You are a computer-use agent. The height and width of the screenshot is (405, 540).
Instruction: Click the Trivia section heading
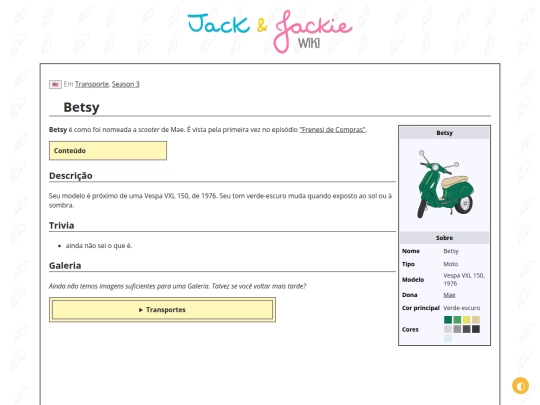(x=61, y=226)
